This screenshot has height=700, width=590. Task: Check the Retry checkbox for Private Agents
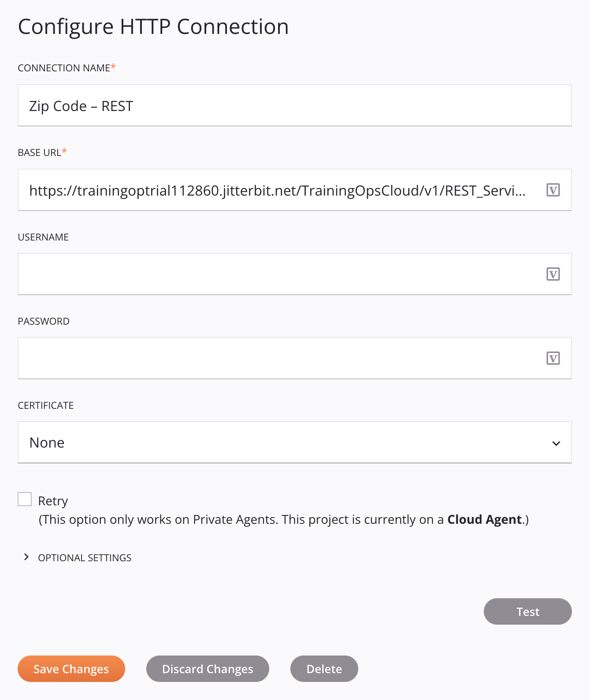[24, 499]
